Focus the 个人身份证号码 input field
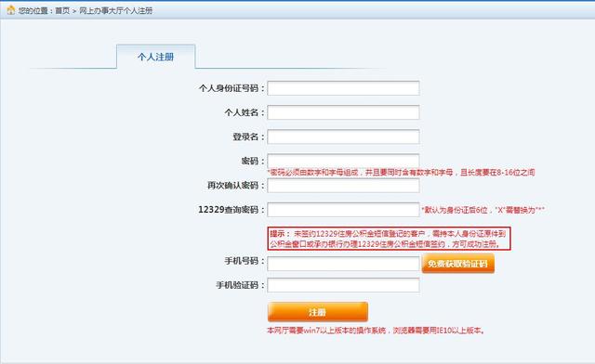Viewport: 595px width, 364px height. pos(343,88)
